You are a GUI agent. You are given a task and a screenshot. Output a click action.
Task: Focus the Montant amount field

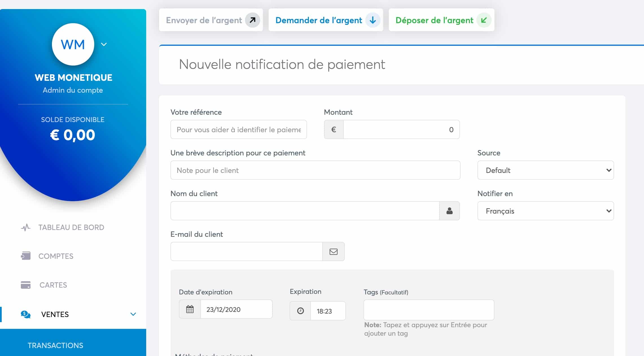point(401,129)
